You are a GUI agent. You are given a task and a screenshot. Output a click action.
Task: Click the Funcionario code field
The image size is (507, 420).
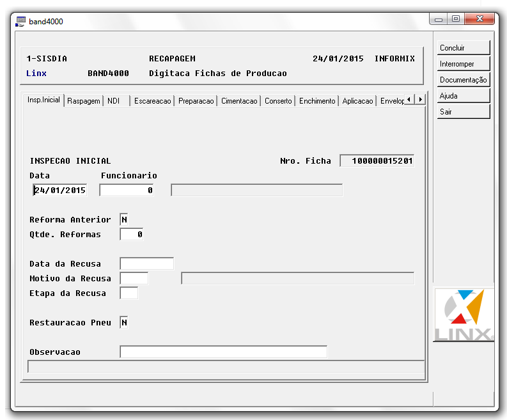coord(127,190)
